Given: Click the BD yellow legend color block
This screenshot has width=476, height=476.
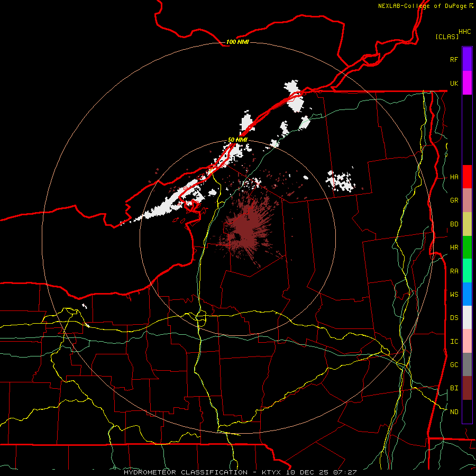Looking at the screenshot, I should tap(467, 224).
